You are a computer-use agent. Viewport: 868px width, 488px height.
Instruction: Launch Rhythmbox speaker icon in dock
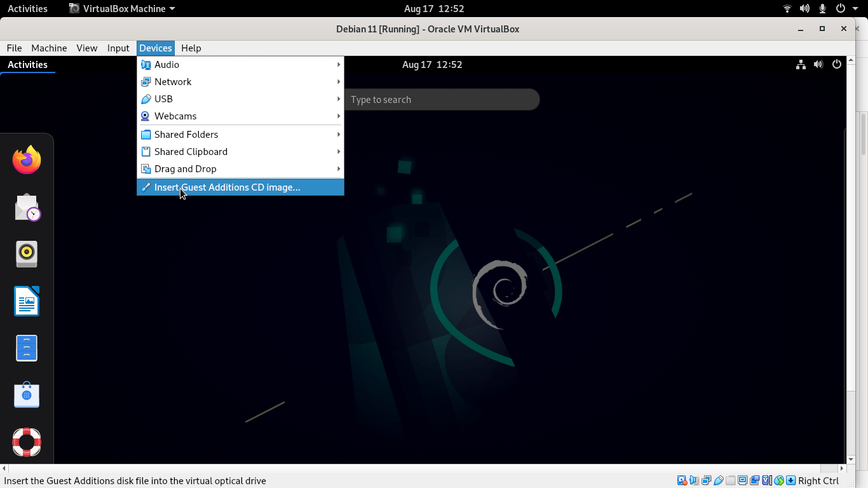coord(27,254)
